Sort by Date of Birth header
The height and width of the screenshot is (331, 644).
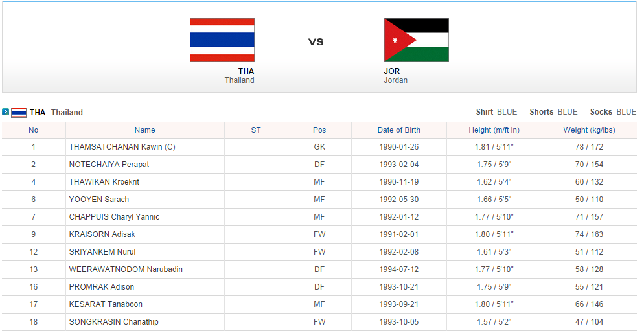coord(399,130)
